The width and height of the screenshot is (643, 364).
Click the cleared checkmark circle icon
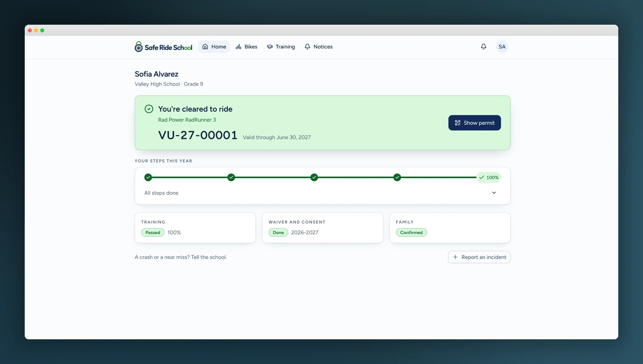point(149,109)
